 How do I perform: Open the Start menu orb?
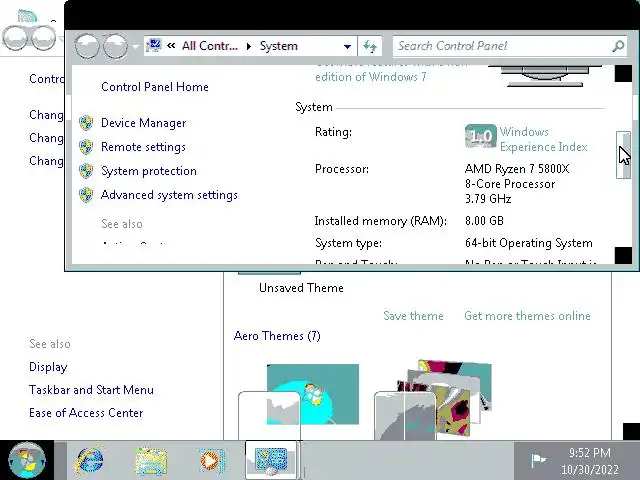click(27, 460)
